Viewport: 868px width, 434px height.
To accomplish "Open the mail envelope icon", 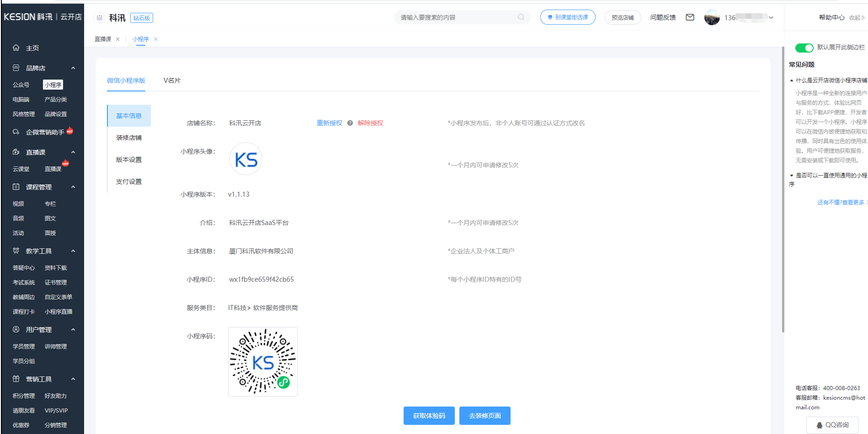I will point(690,17).
